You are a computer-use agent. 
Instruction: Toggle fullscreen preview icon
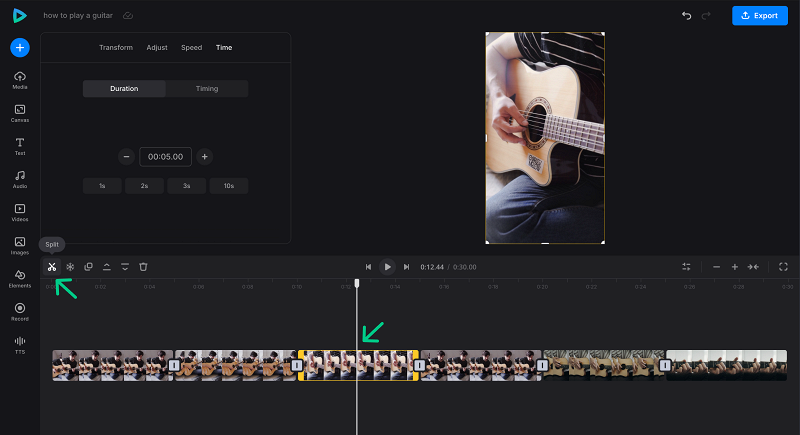point(783,267)
